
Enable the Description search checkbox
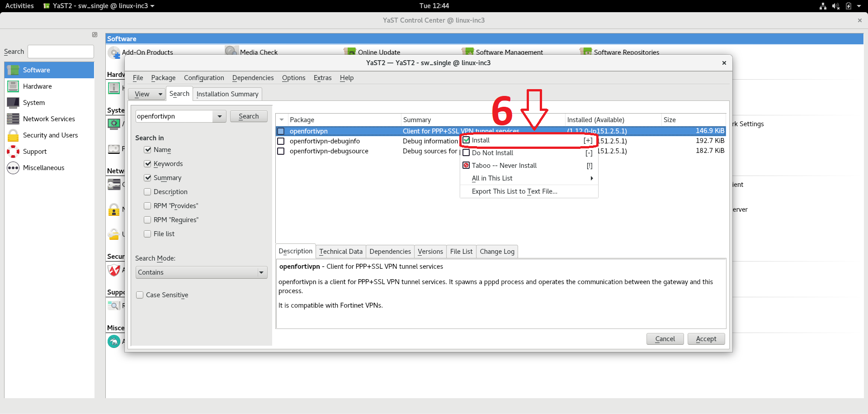(x=147, y=192)
